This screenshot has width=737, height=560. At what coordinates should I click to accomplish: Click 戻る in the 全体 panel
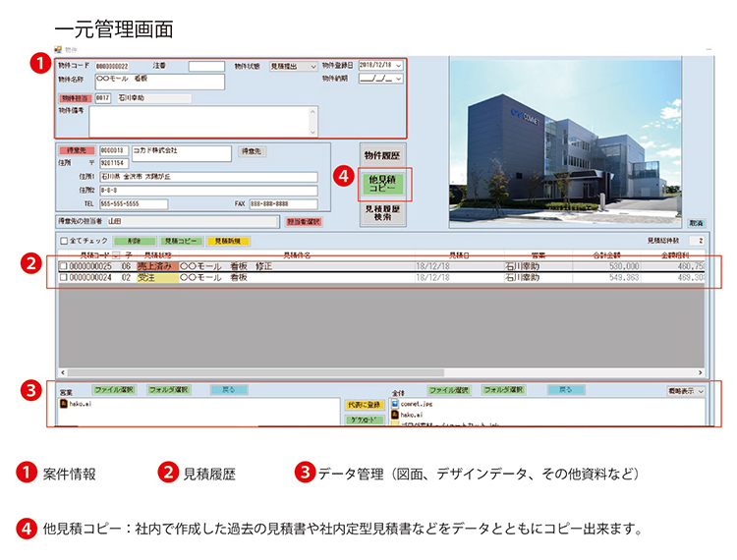tap(566, 390)
